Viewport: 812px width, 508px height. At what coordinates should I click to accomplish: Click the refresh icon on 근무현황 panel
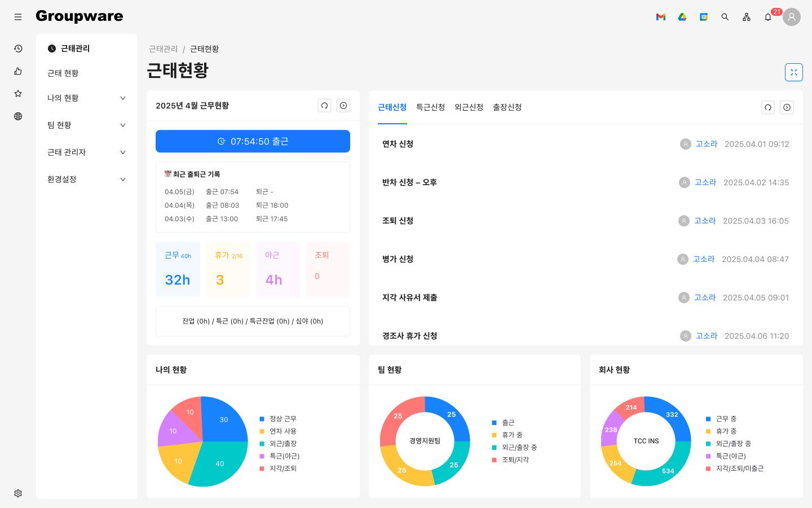point(324,106)
